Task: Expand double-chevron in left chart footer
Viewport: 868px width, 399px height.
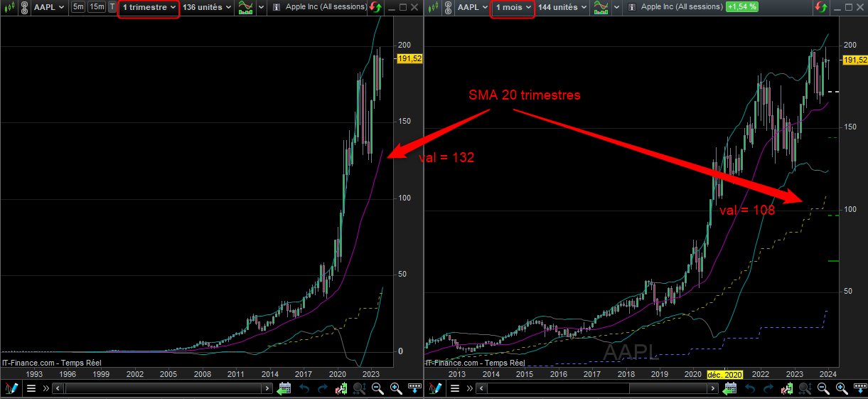Action: 46,388
